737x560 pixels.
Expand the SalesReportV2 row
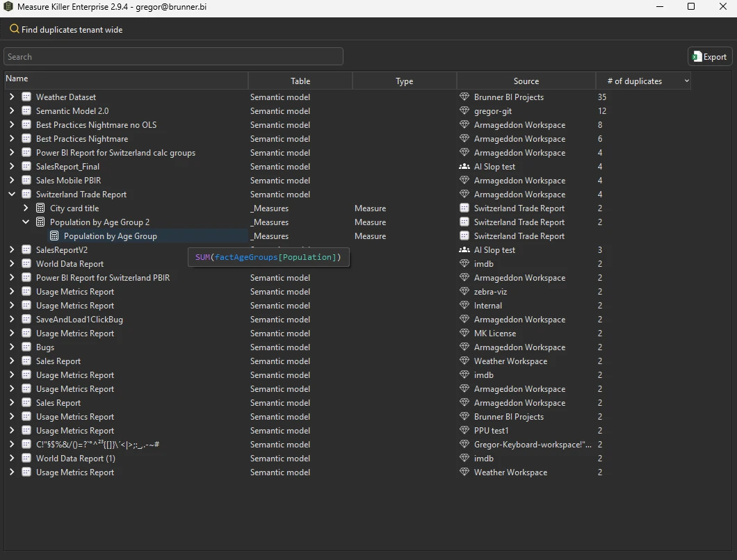[x=12, y=250]
